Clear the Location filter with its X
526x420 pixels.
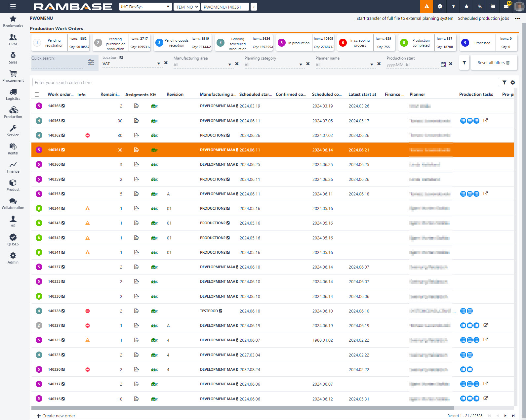coord(166,63)
